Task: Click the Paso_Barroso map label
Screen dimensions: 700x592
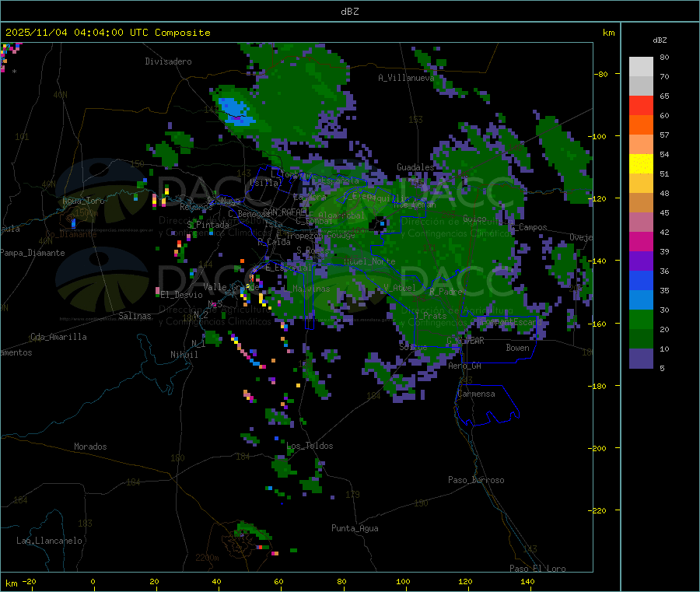Action: tap(476, 481)
